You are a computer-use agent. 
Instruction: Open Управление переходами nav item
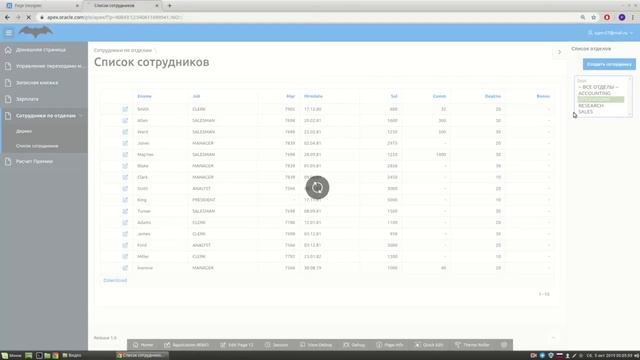(x=44, y=66)
